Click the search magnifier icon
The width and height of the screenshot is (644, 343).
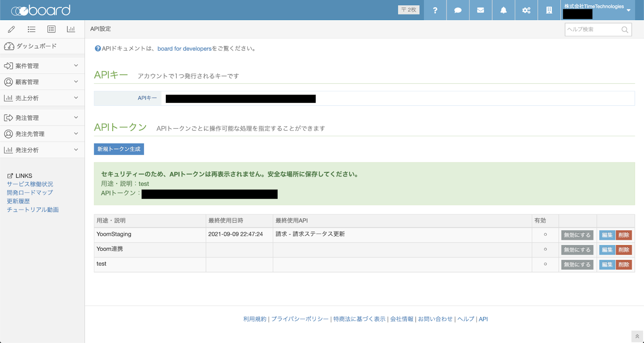point(625,29)
